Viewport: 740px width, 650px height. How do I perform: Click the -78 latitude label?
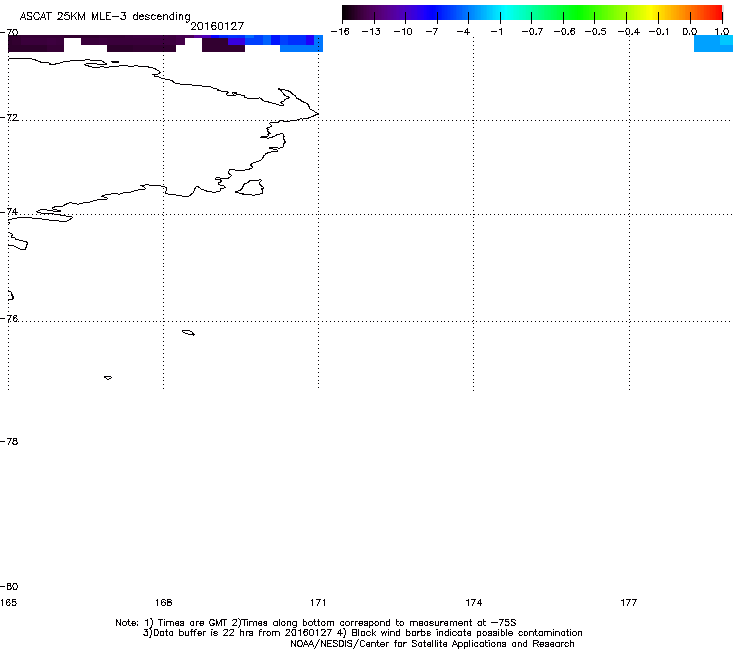[x=9, y=441]
